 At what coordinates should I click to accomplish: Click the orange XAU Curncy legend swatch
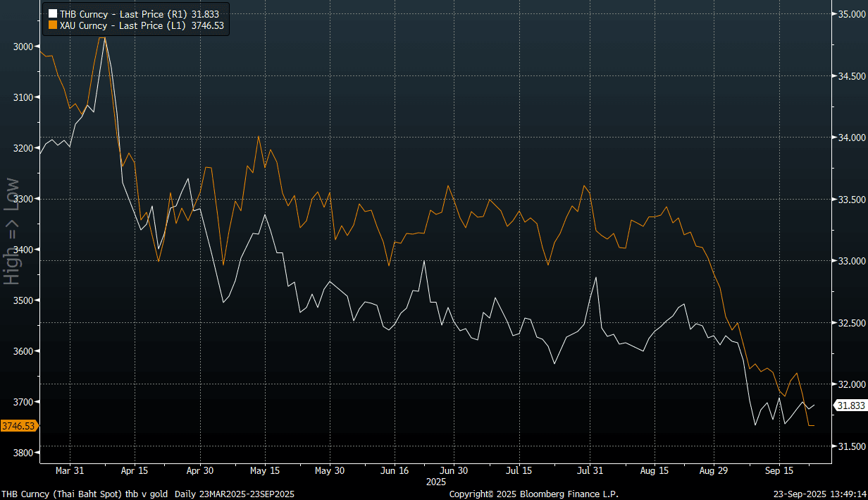pos(52,25)
